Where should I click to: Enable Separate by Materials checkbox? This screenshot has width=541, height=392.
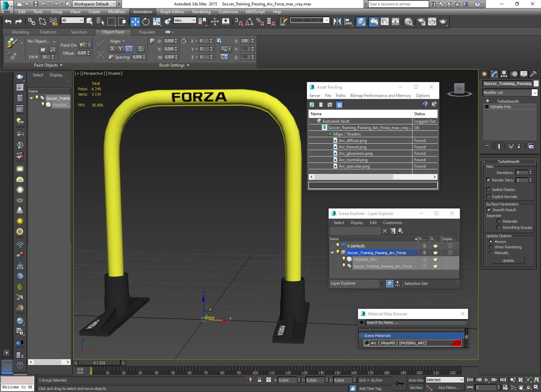click(x=499, y=221)
